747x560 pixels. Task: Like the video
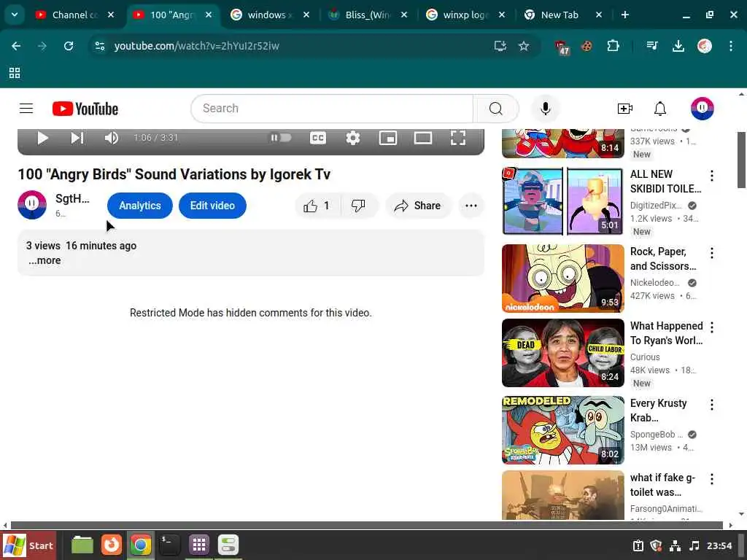(317, 206)
